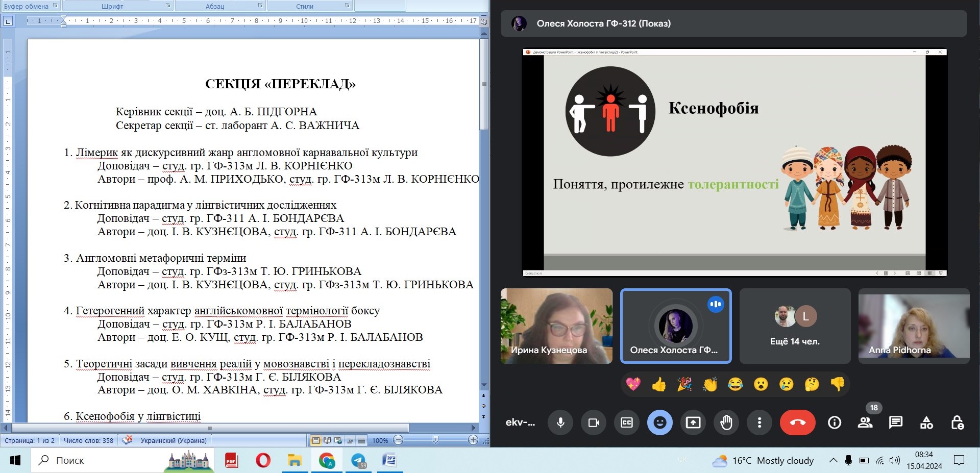Open the meeting activities icon
The width and height of the screenshot is (980, 473).
pyautogui.click(x=926, y=422)
